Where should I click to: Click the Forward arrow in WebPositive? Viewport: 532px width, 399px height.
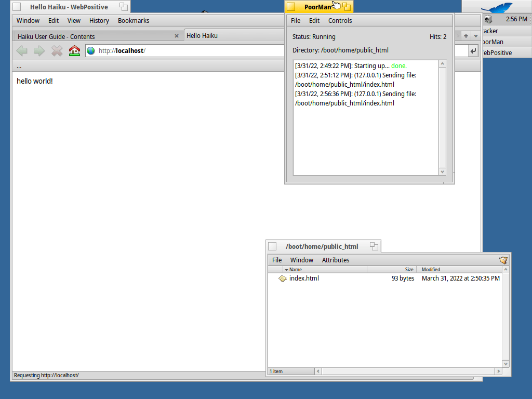(39, 51)
